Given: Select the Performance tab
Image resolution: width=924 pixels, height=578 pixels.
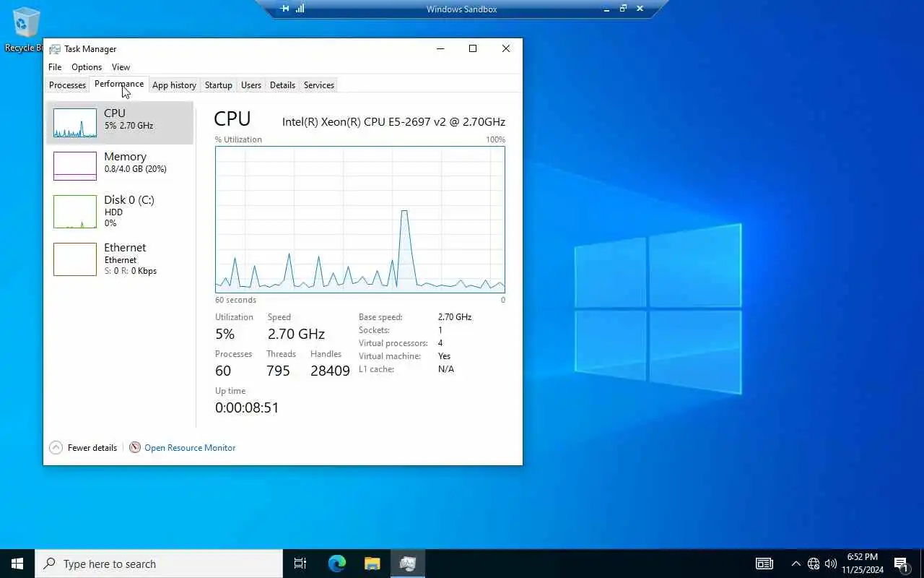Looking at the screenshot, I should point(119,84).
